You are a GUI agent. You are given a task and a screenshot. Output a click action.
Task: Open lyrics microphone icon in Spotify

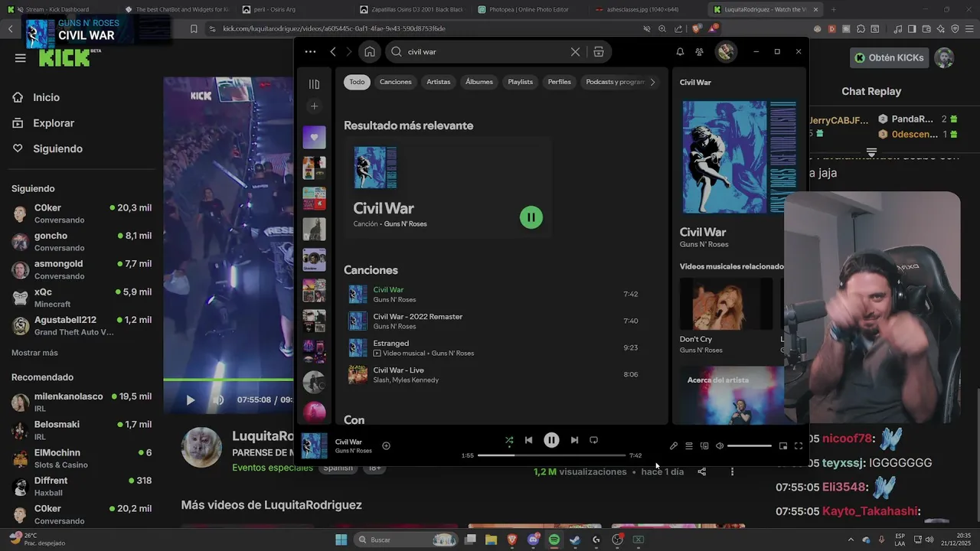(674, 445)
